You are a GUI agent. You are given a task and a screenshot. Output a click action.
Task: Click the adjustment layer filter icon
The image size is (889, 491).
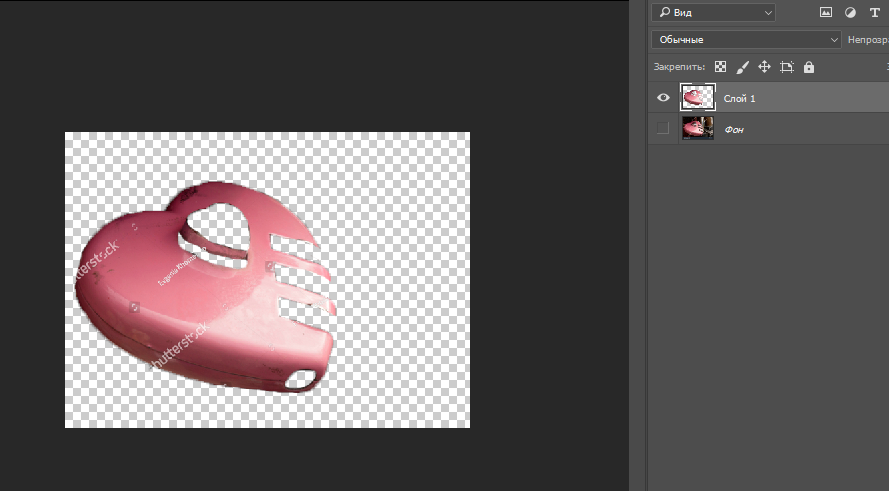point(850,12)
